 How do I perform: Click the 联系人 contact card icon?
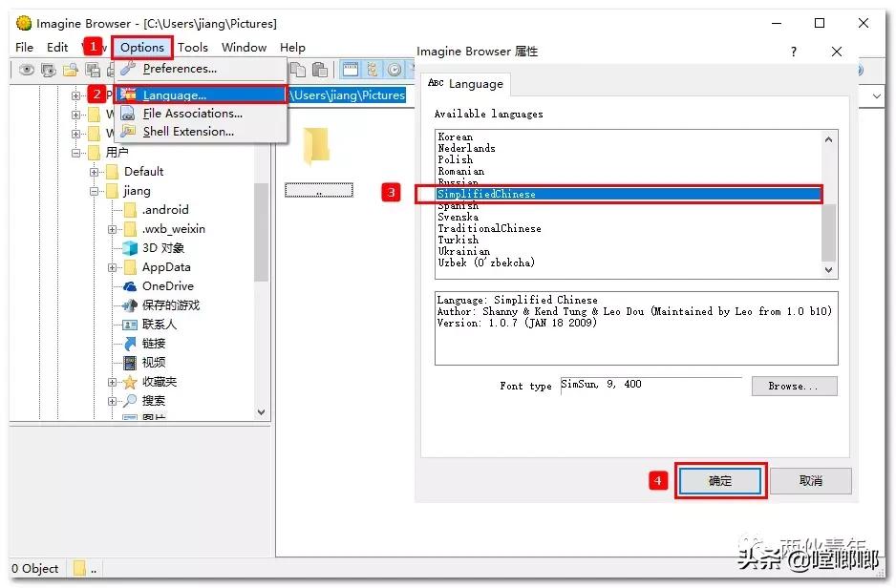pyautogui.click(x=130, y=325)
